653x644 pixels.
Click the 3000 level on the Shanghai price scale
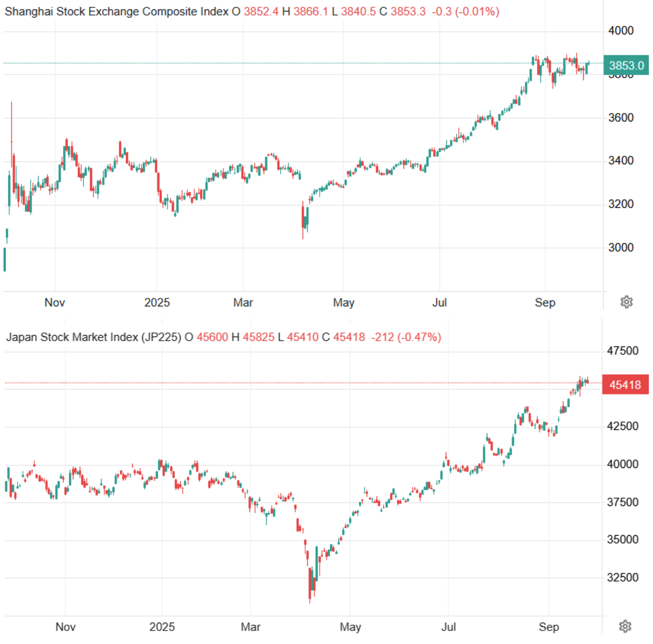click(x=621, y=247)
